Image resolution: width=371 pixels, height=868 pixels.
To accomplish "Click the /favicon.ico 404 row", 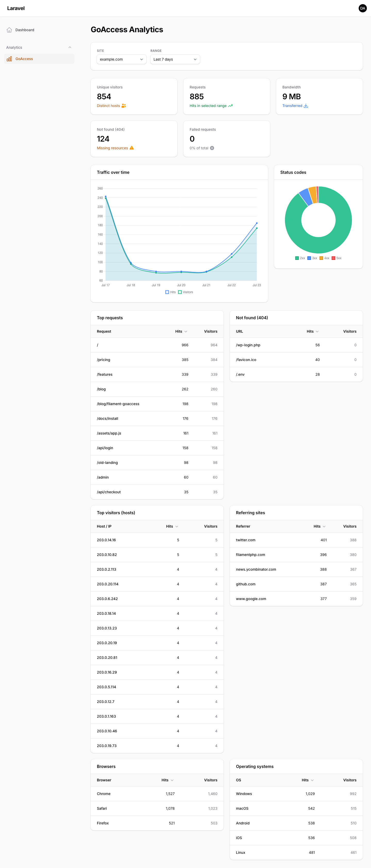I will [296, 360].
